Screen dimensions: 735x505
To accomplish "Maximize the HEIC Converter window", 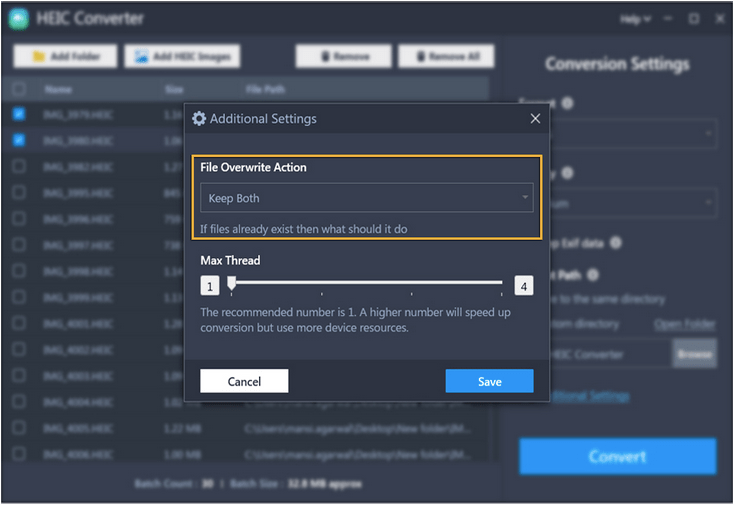I will (694, 19).
